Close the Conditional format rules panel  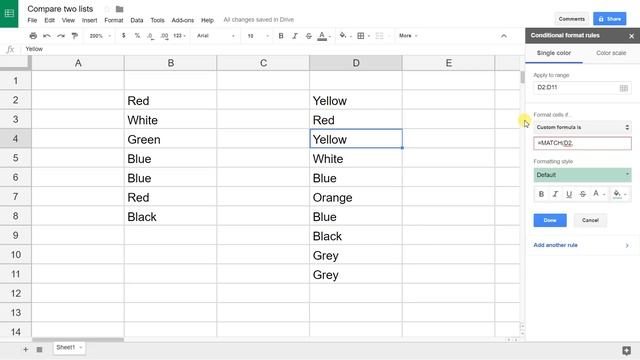tap(631, 36)
